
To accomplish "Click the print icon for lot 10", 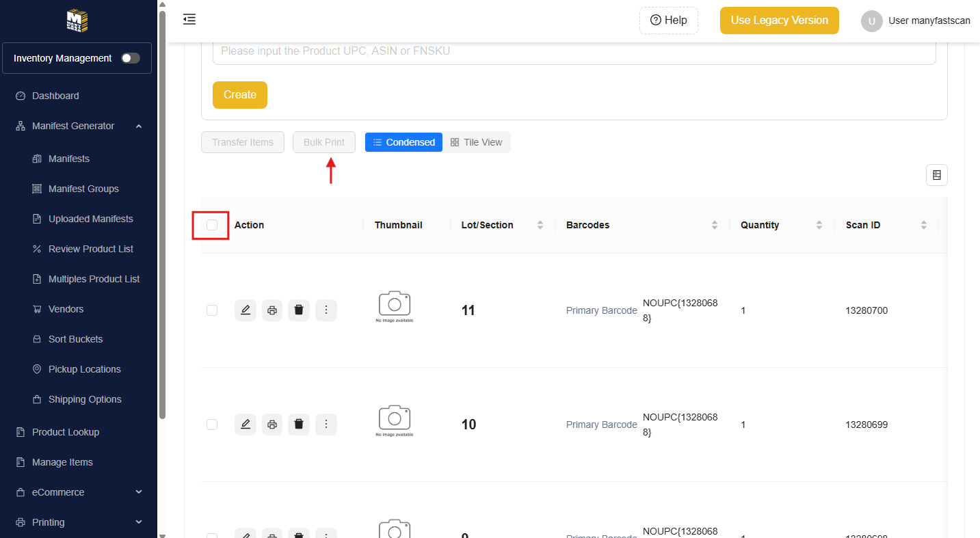I will 272,425.
